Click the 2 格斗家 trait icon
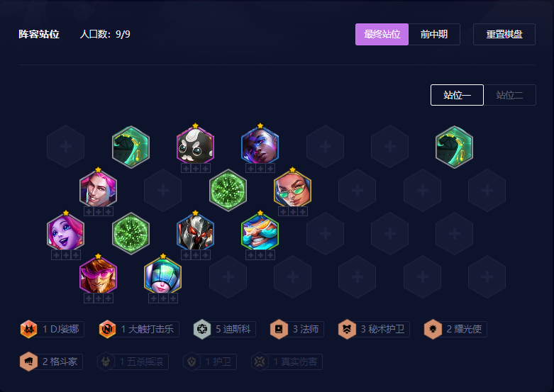 (x=28, y=362)
